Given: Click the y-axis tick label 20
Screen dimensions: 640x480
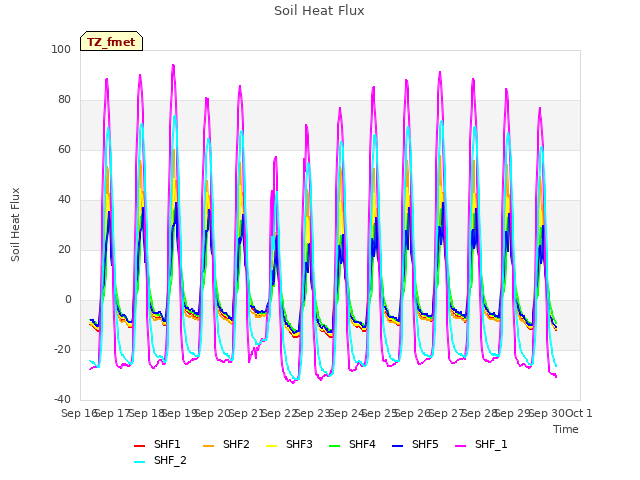Looking at the screenshot, I should coord(64,249).
